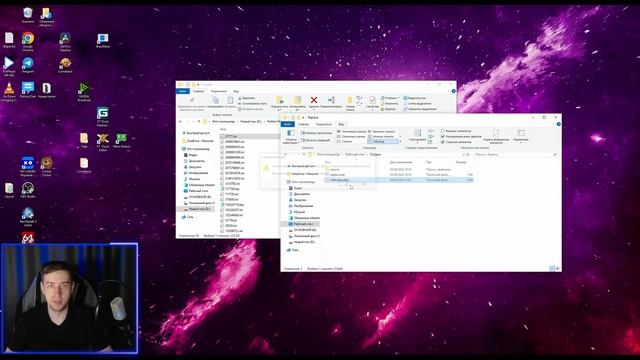640x360 pixels.
Task: Open the Sort by dropdown arrow in front ribbon
Action: coord(418,143)
